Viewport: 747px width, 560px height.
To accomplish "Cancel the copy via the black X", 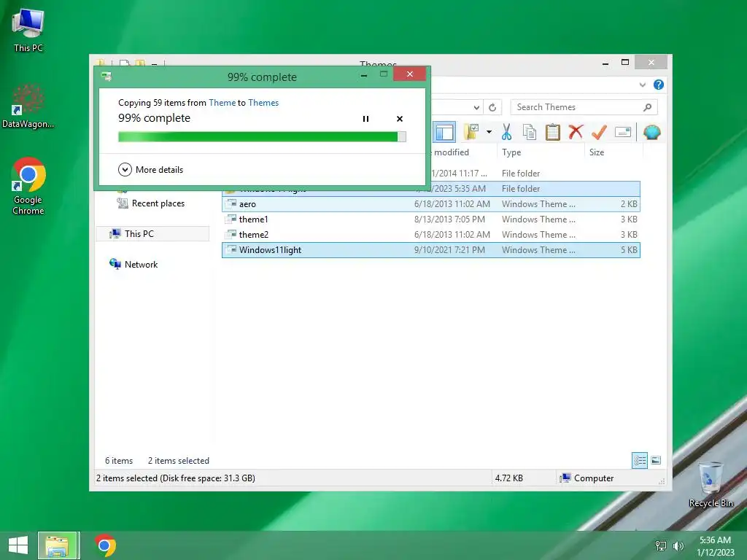I will pos(400,119).
